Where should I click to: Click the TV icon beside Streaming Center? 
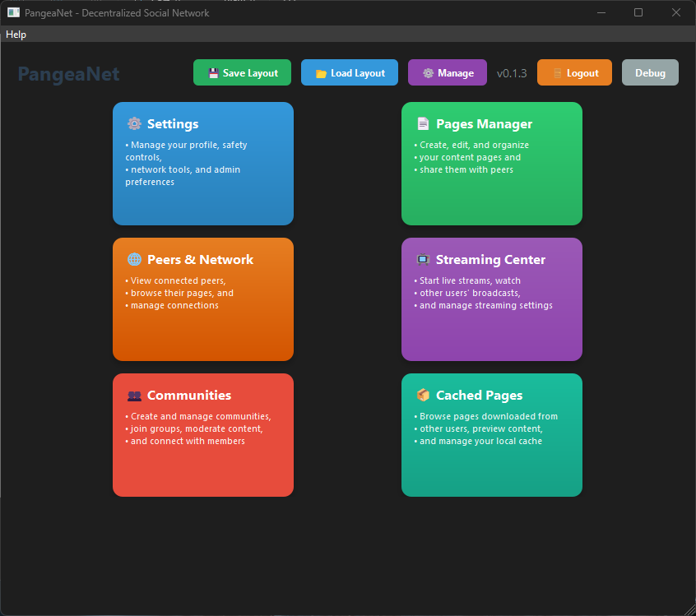tap(423, 259)
